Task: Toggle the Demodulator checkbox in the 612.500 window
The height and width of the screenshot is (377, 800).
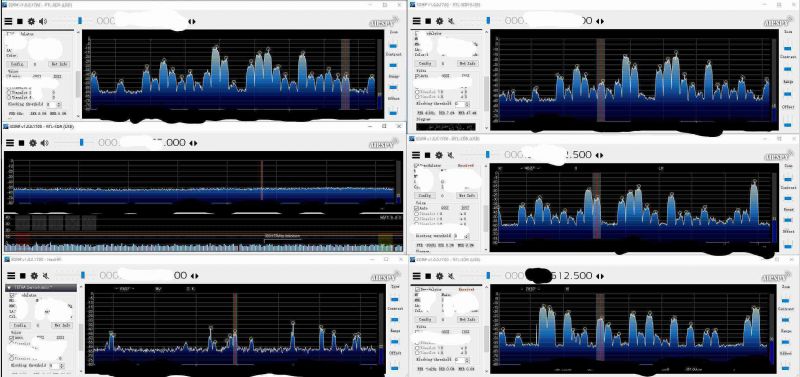Action: tap(417, 289)
